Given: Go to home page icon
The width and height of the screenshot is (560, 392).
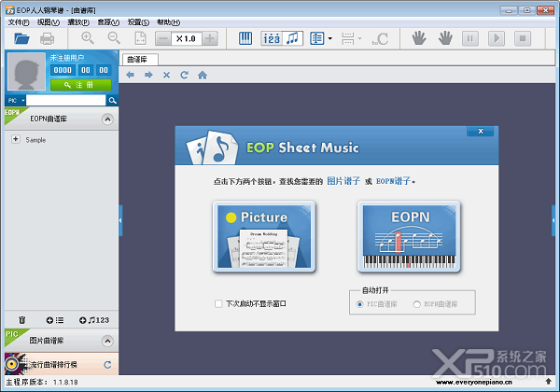Looking at the screenshot, I should pyautogui.click(x=203, y=75).
